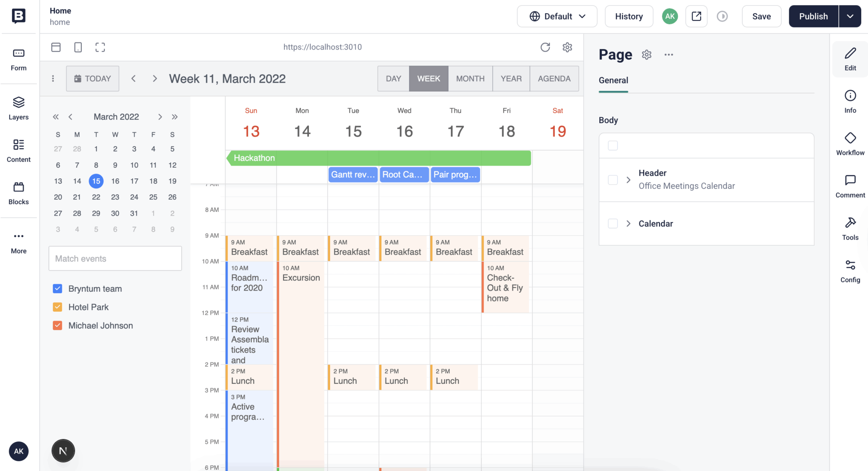
Task: Open the Default locale dropdown
Action: tap(557, 16)
